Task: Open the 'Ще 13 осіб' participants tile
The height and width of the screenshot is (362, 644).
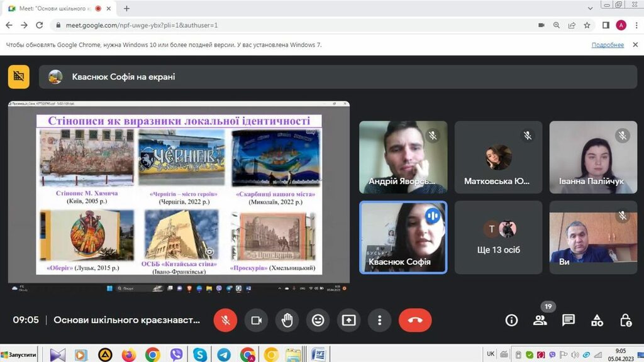Action: click(x=498, y=238)
